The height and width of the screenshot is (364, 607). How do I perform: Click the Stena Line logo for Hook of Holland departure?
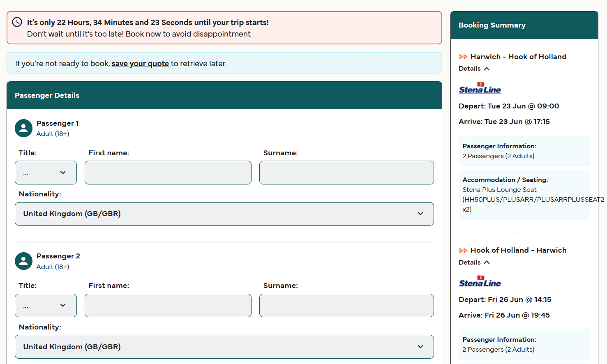480,281
